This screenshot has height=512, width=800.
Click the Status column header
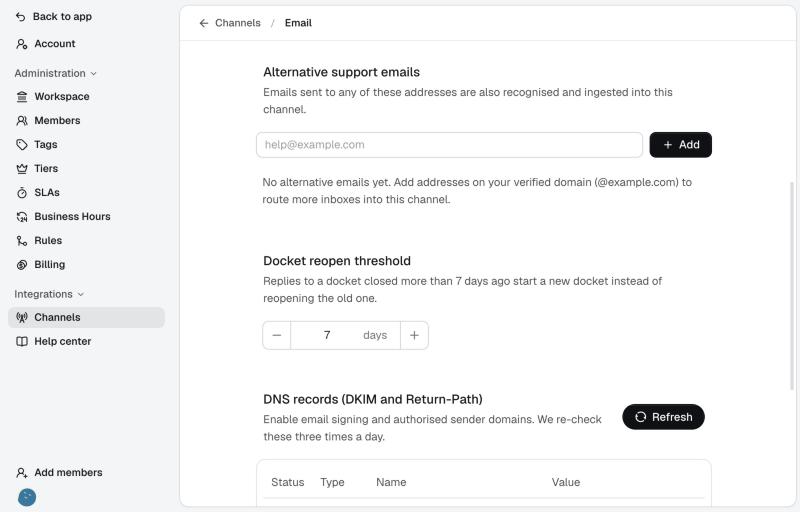(x=288, y=482)
